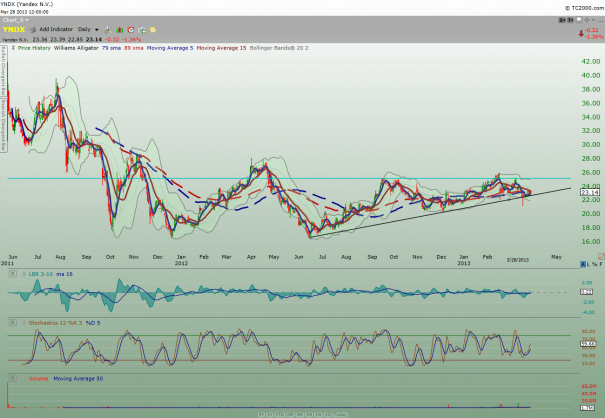
Task: Select the A scale mode button
Action: (x=583, y=264)
